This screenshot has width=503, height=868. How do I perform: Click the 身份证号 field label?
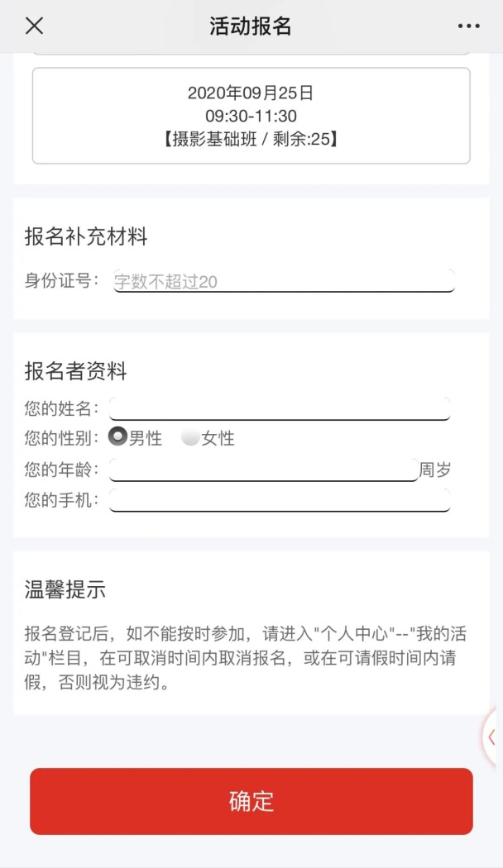click(61, 280)
